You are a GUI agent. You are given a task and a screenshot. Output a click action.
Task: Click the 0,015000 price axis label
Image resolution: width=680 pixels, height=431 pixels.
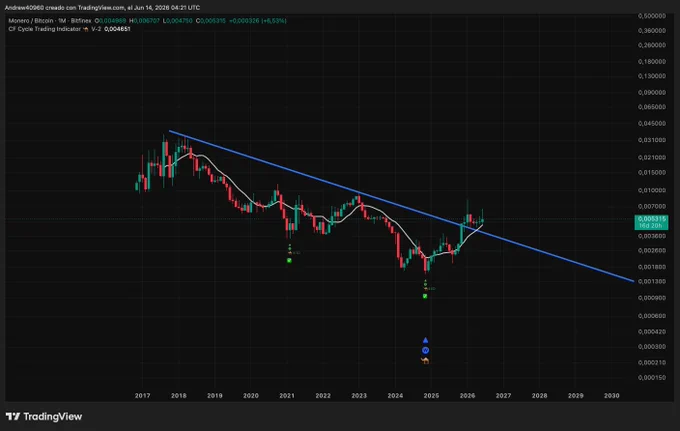pos(652,173)
